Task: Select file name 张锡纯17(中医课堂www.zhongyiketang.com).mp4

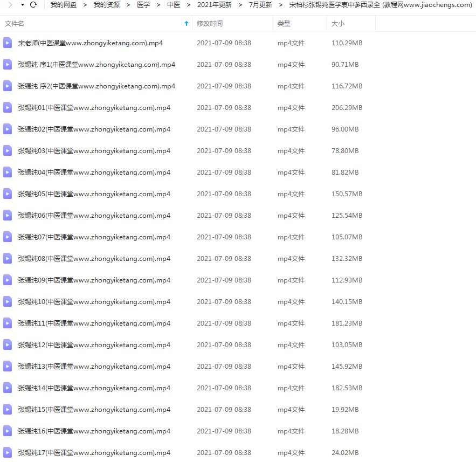Action: (x=94, y=453)
